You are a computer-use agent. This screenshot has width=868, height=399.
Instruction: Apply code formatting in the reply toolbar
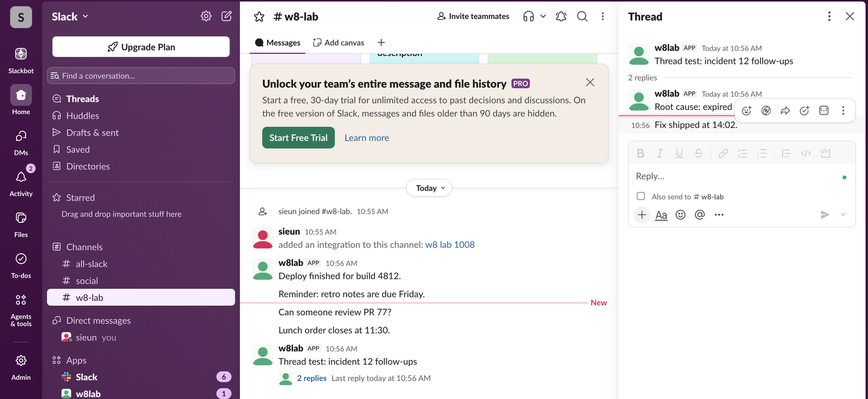click(806, 153)
